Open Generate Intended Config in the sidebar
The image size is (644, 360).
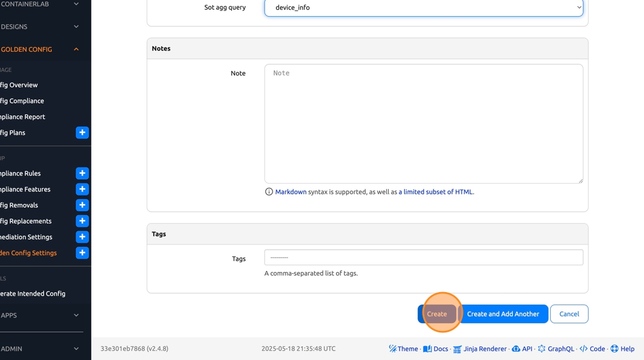click(x=32, y=293)
